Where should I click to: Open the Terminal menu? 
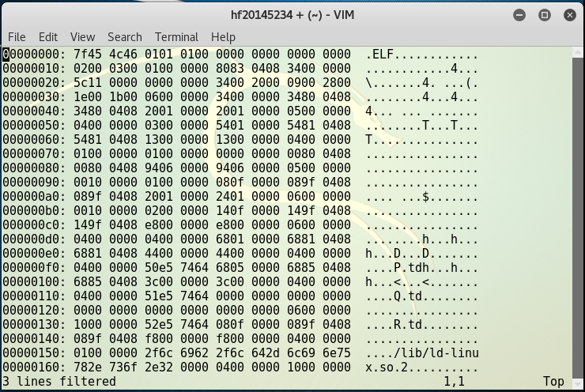tap(176, 37)
